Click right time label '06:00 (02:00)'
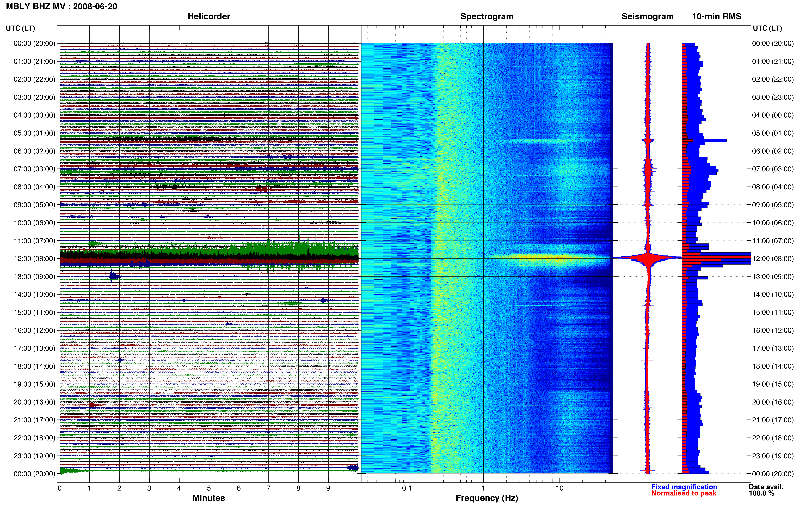 pyautogui.click(x=773, y=151)
